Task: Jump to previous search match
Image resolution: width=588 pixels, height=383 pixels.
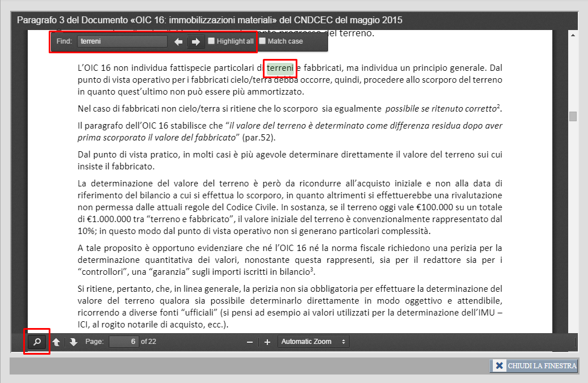Action: [178, 41]
